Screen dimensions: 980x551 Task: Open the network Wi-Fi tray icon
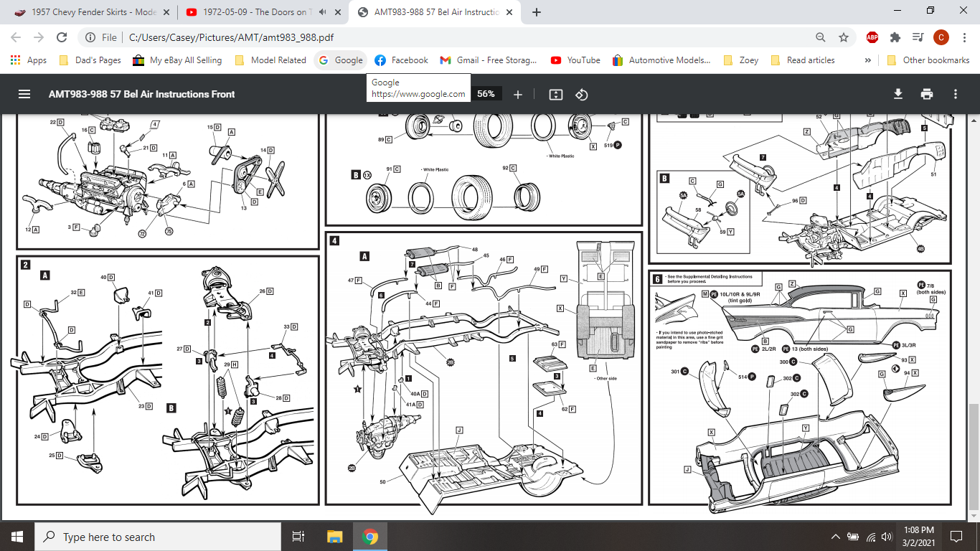pos(870,537)
